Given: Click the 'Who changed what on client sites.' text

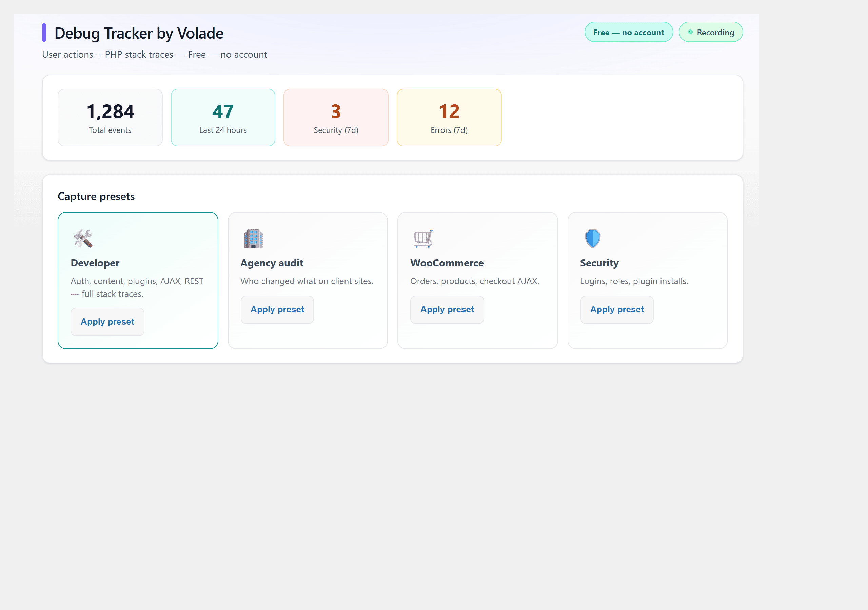Looking at the screenshot, I should click(307, 281).
